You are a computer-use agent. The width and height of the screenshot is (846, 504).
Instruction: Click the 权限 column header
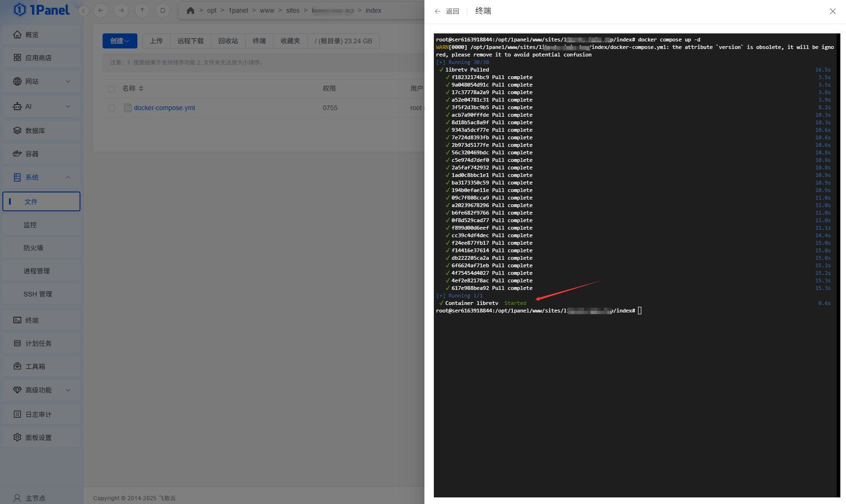point(329,88)
